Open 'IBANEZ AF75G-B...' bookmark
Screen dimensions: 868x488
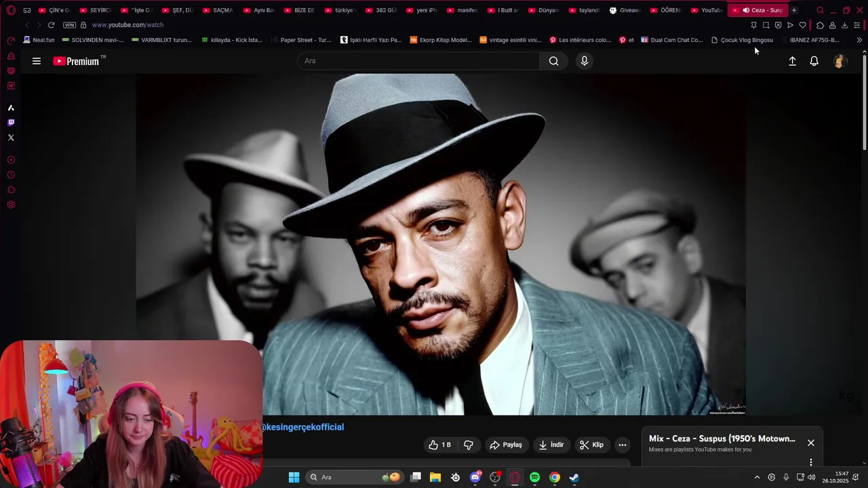pos(810,40)
